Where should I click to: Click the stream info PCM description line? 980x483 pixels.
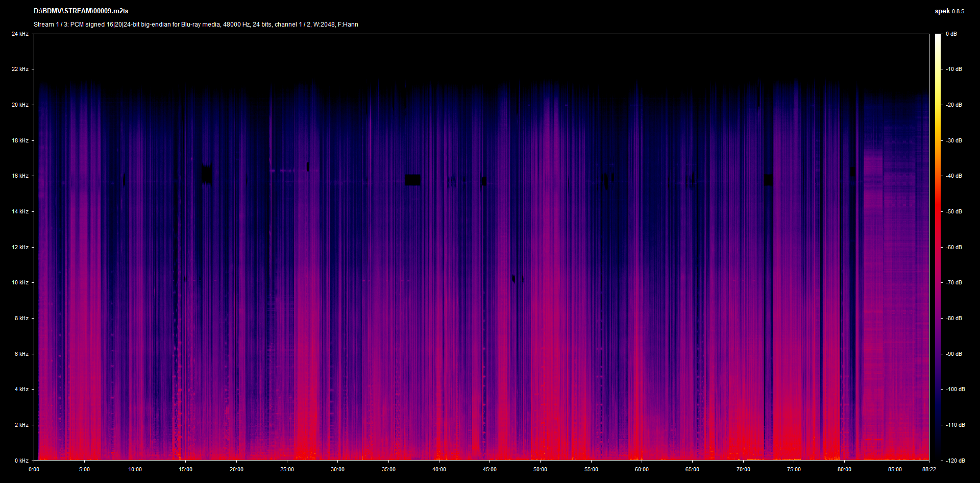pyautogui.click(x=195, y=25)
